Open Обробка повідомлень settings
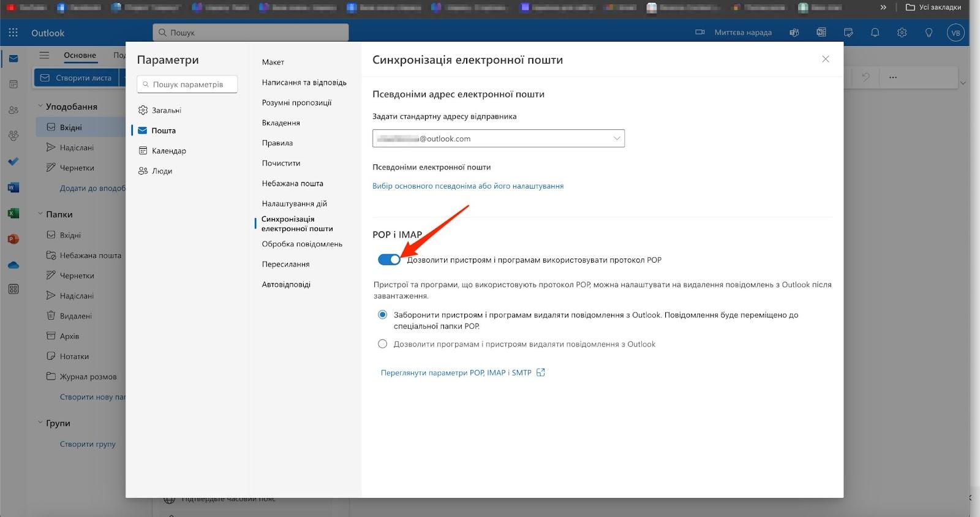Image resolution: width=980 pixels, height=517 pixels. click(x=302, y=244)
